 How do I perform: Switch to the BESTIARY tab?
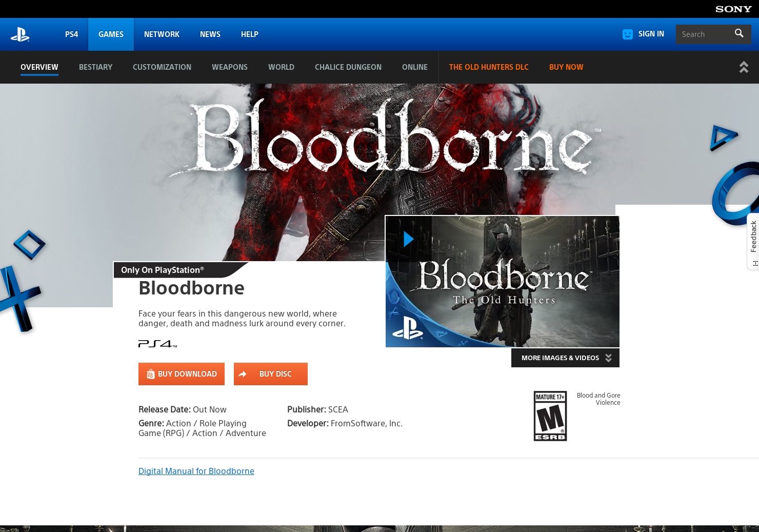pyautogui.click(x=95, y=67)
